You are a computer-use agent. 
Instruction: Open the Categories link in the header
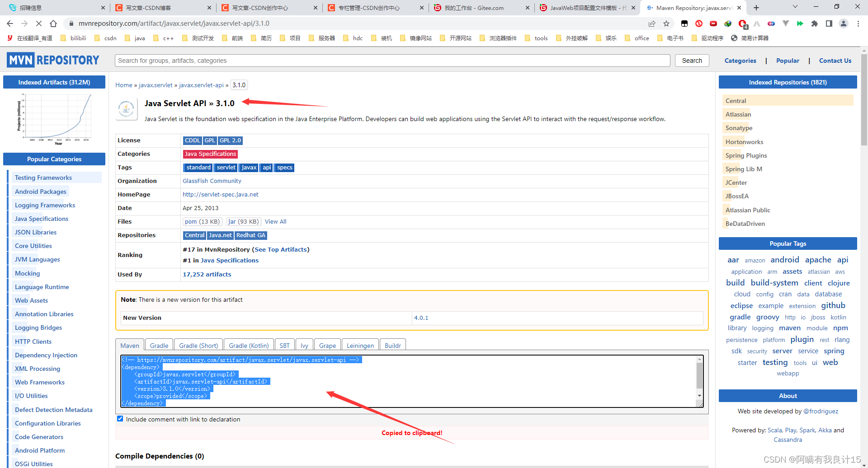pos(740,61)
